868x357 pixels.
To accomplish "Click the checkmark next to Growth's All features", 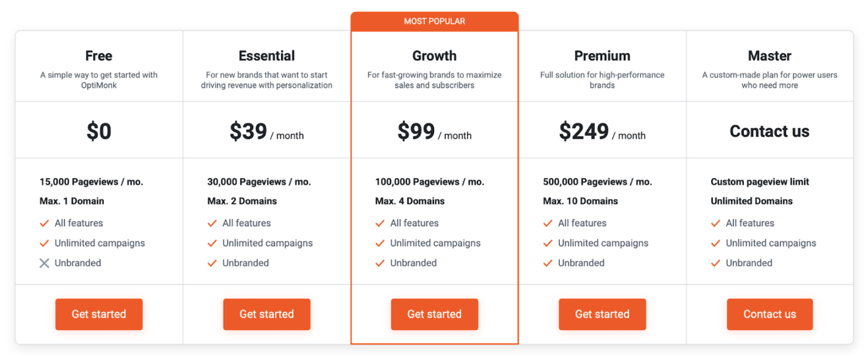I will pyautogui.click(x=380, y=223).
